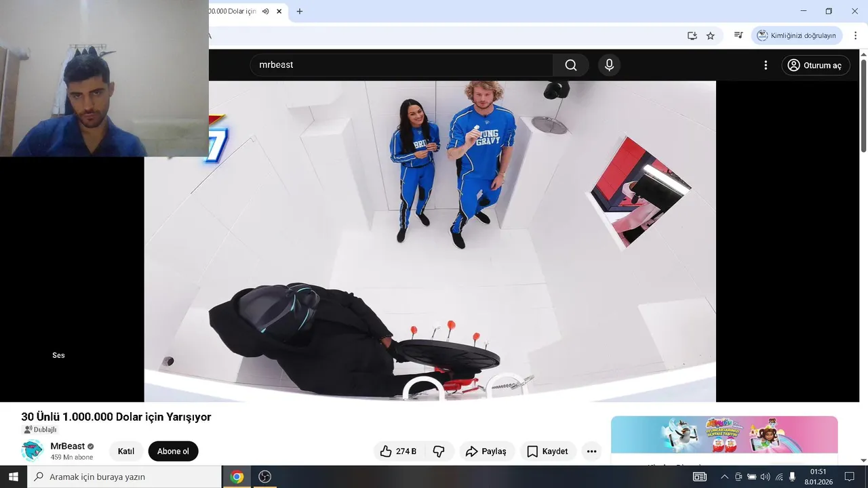Click the 459 Mn abone subscriber count
Viewport: 868px width, 488px height.
click(72, 457)
